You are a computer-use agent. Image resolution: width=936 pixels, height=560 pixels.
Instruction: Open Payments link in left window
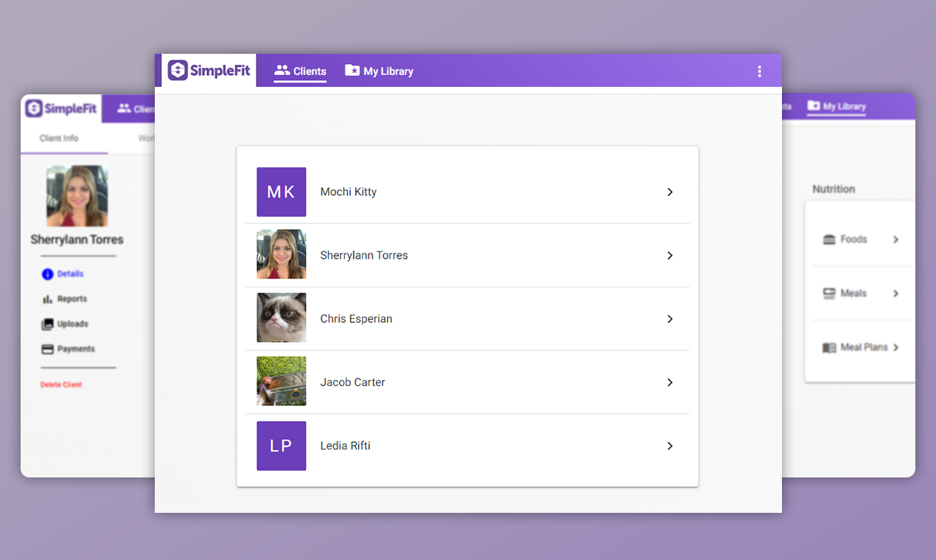(x=76, y=349)
